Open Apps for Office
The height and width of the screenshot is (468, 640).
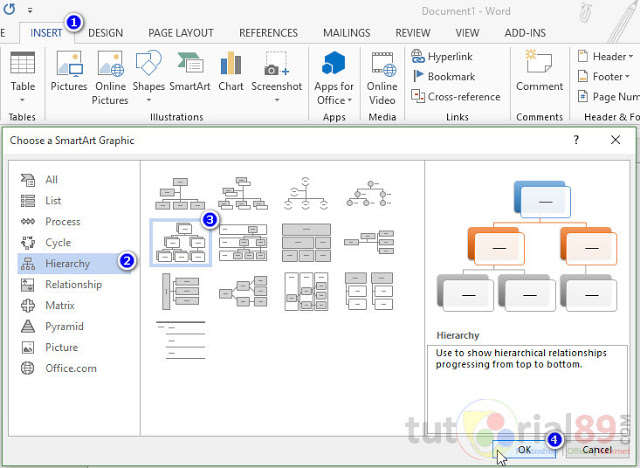[334, 78]
